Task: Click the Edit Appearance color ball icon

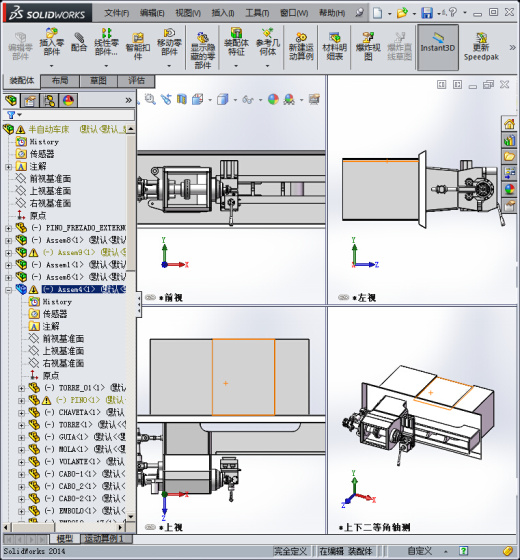Action: tap(273, 99)
